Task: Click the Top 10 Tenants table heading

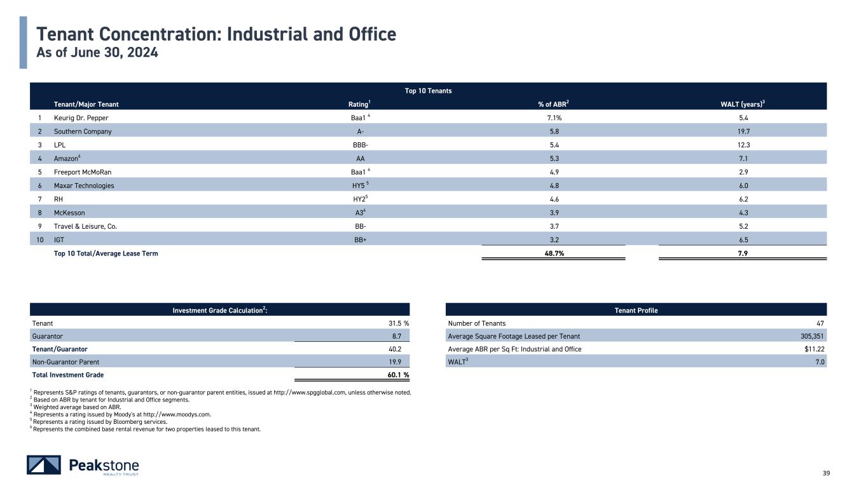Action: click(x=428, y=91)
